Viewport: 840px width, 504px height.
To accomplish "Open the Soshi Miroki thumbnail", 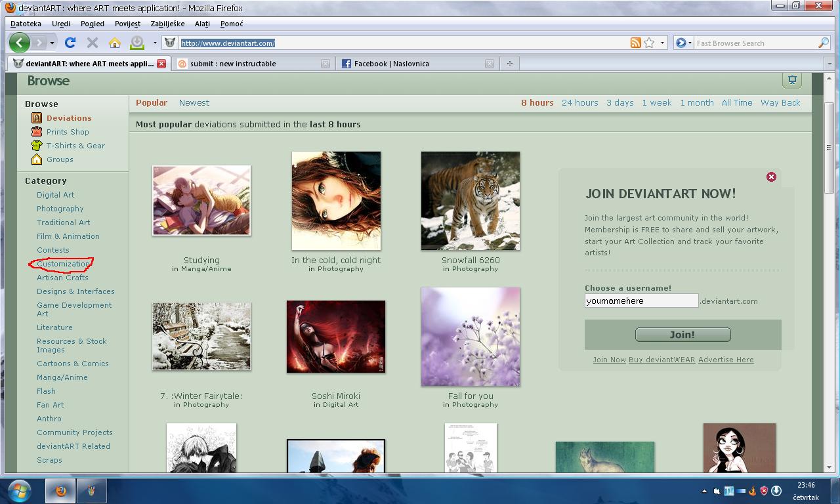I will click(336, 337).
